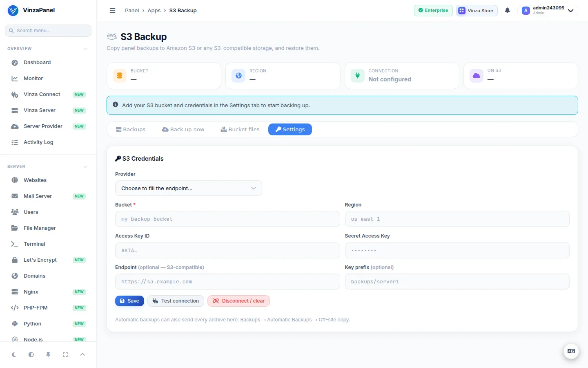Collapse the SERVER section

tap(48, 166)
